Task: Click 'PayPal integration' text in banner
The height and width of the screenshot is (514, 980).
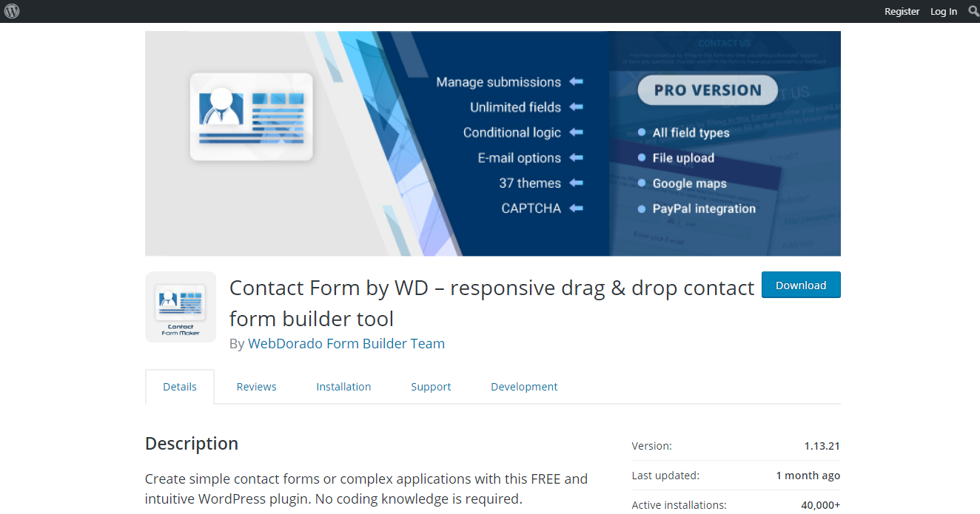Action: 704,209
